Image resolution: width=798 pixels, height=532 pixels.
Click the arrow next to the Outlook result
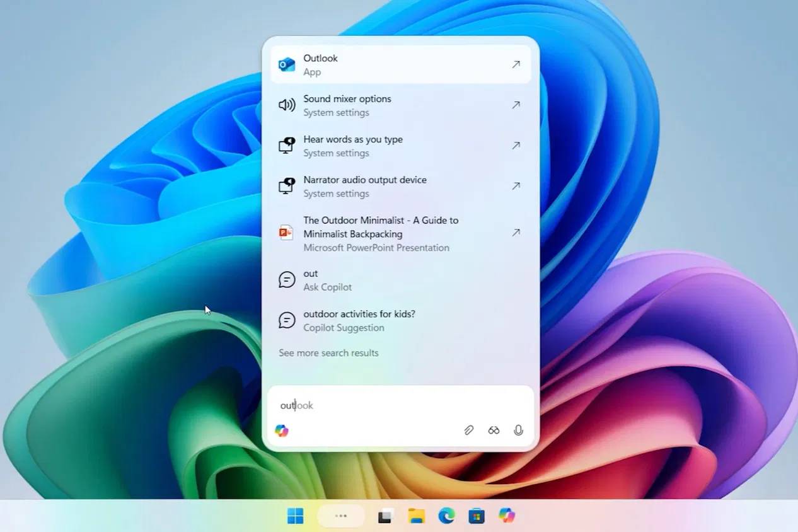516,64
